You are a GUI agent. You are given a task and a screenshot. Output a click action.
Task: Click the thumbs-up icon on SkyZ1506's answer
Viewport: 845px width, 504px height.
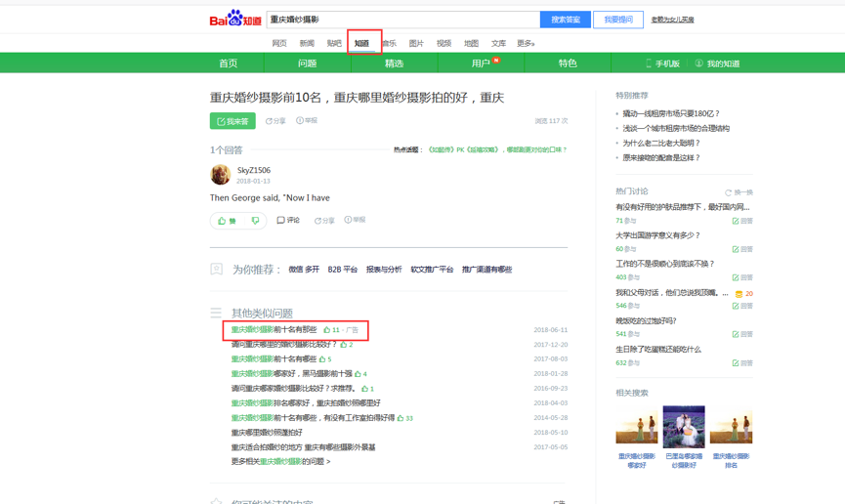pyautogui.click(x=223, y=221)
